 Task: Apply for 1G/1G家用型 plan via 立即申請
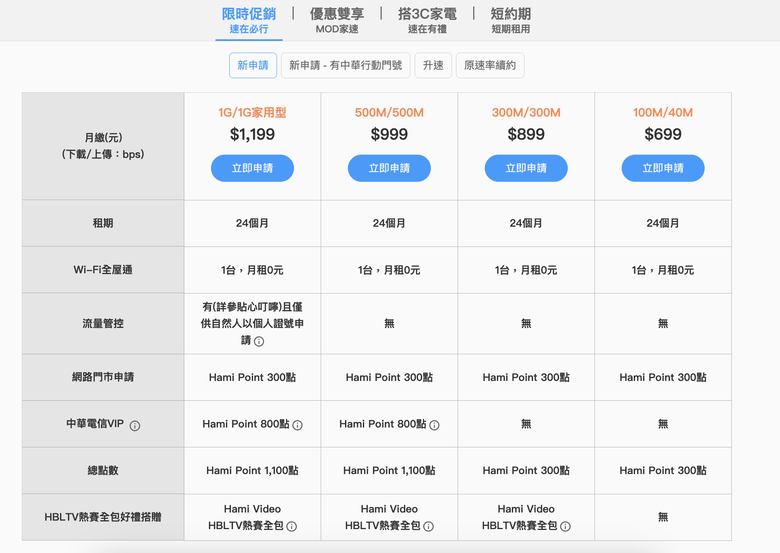click(x=252, y=168)
